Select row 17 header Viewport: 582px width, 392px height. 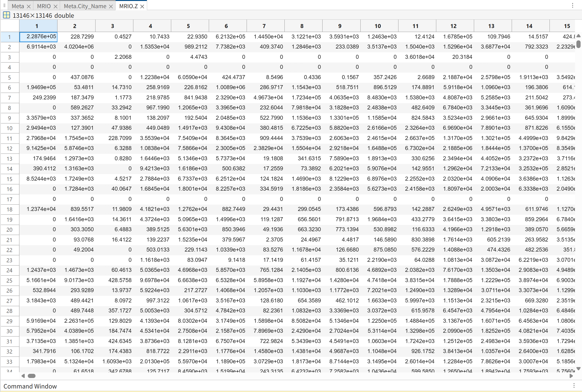[10, 199]
